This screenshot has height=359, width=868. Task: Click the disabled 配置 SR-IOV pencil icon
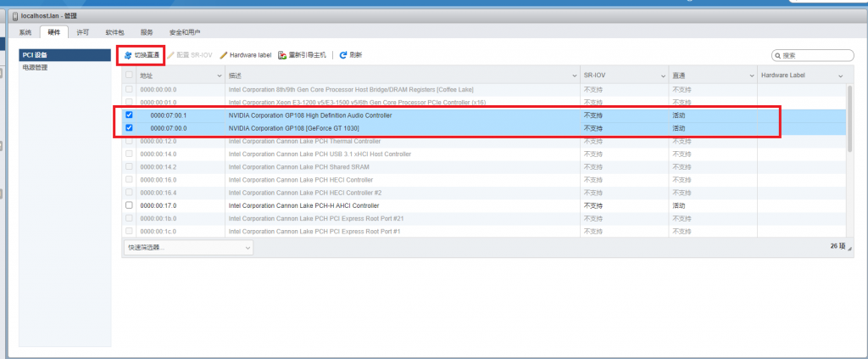(x=171, y=55)
